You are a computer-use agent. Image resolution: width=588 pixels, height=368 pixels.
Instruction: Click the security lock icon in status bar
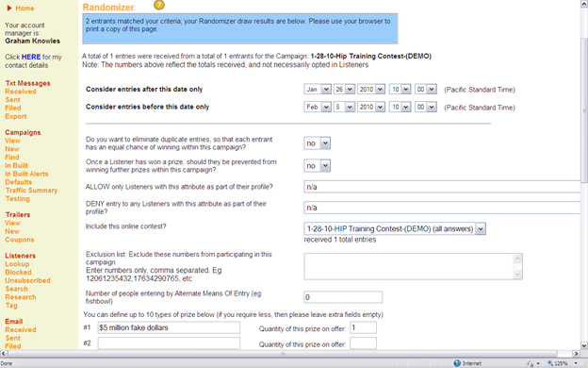click(x=531, y=363)
